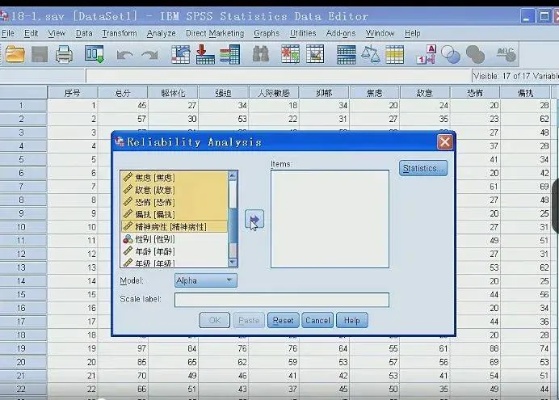Click the Go to Case toolbar icon

[181, 55]
